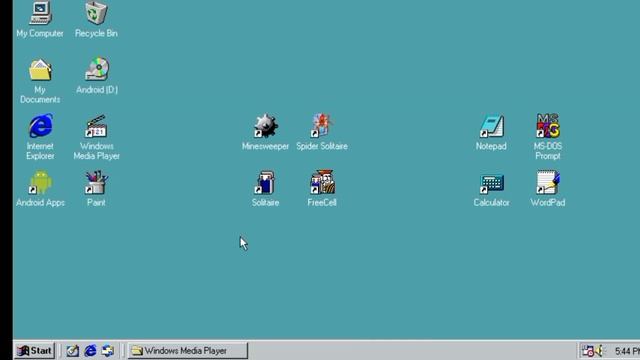
Task: Select the MS-DOS Prompt shortcut icon
Action: click(x=548, y=126)
